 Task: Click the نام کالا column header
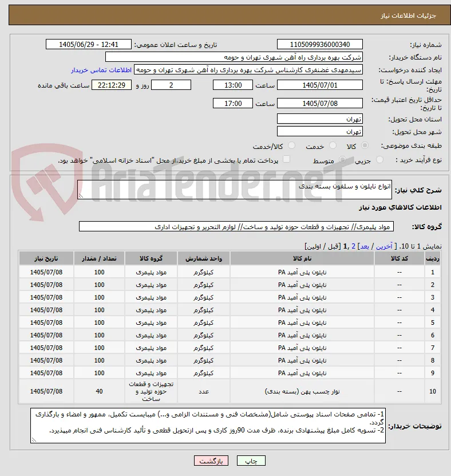(x=302, y=258)
